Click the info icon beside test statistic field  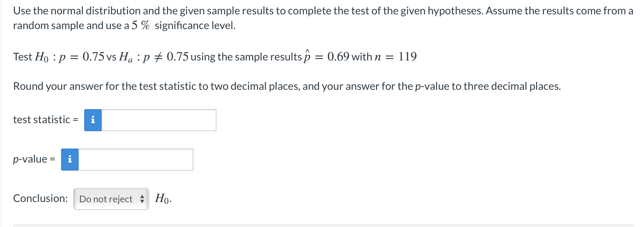click(x=93, y=120)
